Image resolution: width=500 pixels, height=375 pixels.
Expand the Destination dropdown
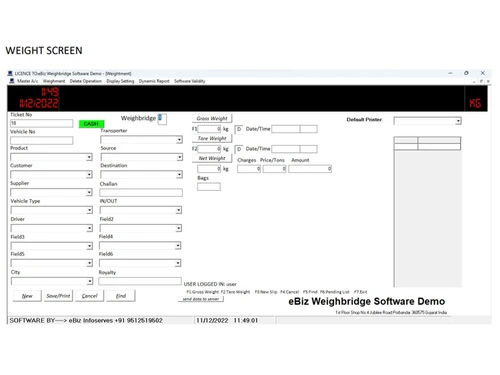(179, 175)
